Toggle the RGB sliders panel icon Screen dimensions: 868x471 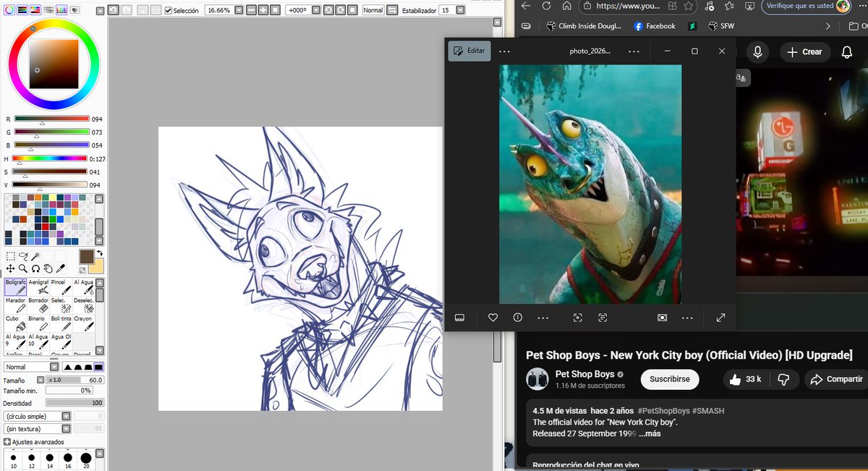tap(22, 10)
